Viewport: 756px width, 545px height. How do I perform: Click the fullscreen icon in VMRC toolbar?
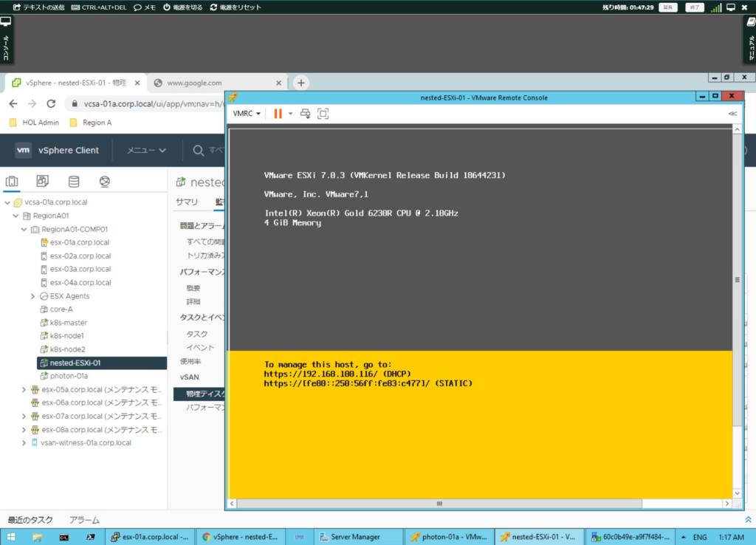tap(322, 113)
